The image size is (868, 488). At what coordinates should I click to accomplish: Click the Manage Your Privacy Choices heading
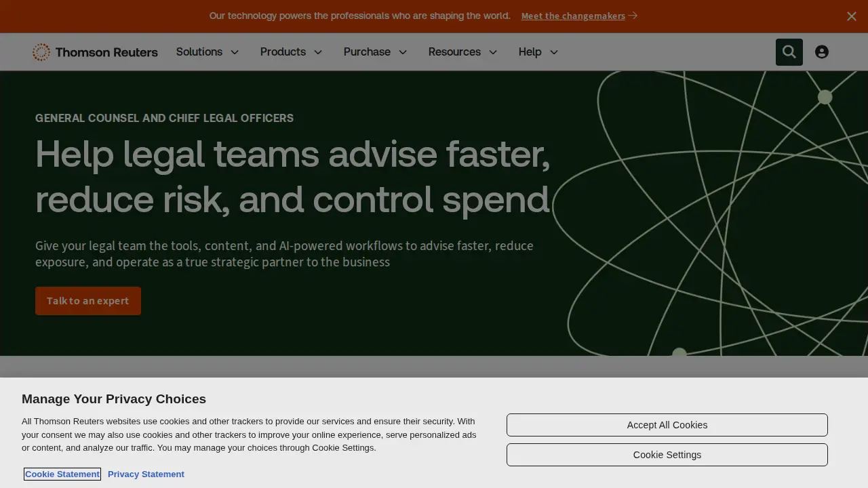114,399
